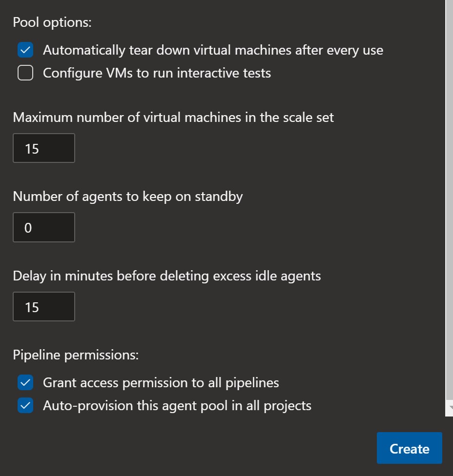
Task: Click the 'Delay in minutes before deleting' label
Action: pos(167,276)
